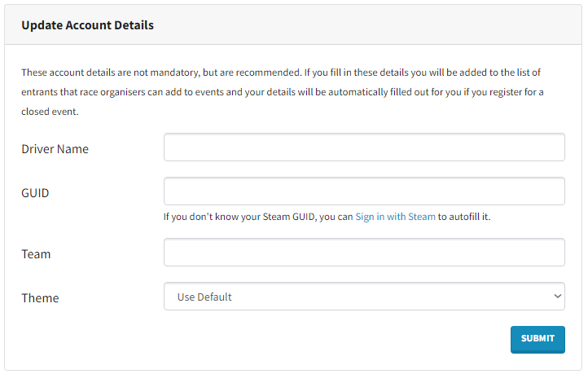
Task: Follow the 'Sign in with Steam' link
Action: 395,217
